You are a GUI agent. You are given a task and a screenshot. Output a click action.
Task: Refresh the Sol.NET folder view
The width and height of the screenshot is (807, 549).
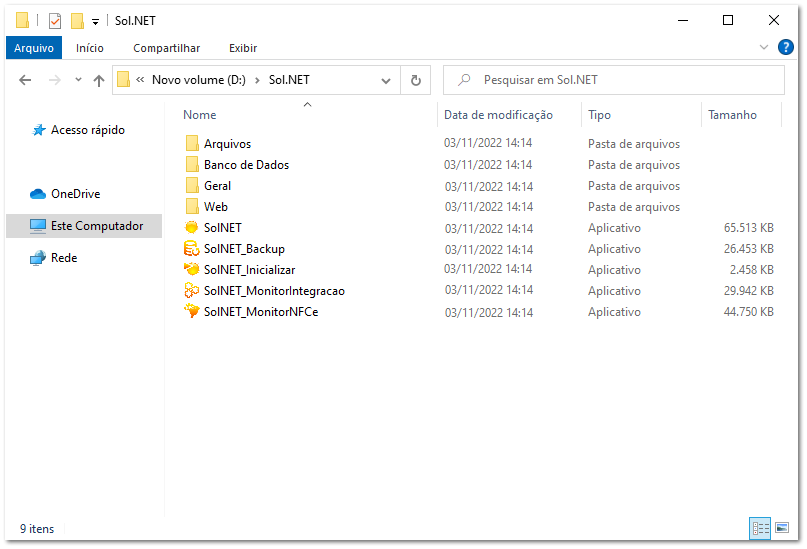click(416, 80)
